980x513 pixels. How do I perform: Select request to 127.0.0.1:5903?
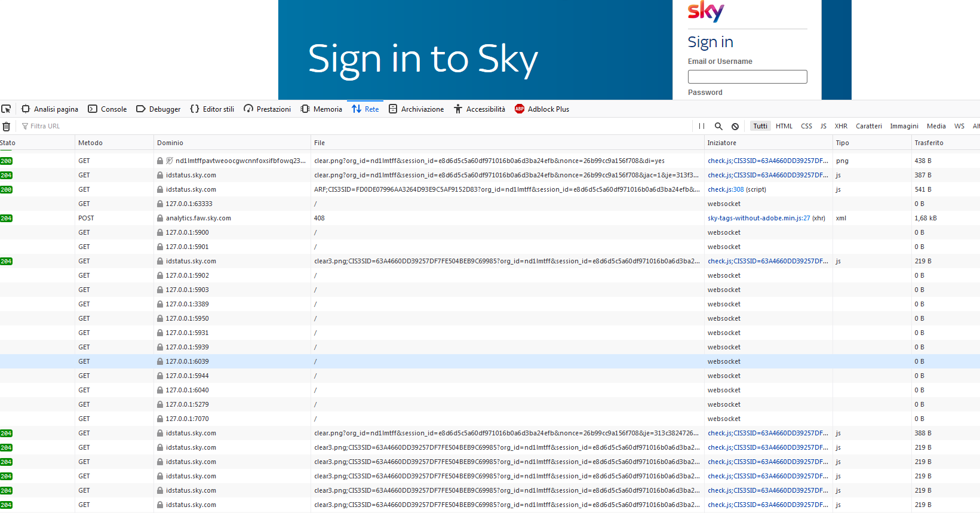point(490,290)
